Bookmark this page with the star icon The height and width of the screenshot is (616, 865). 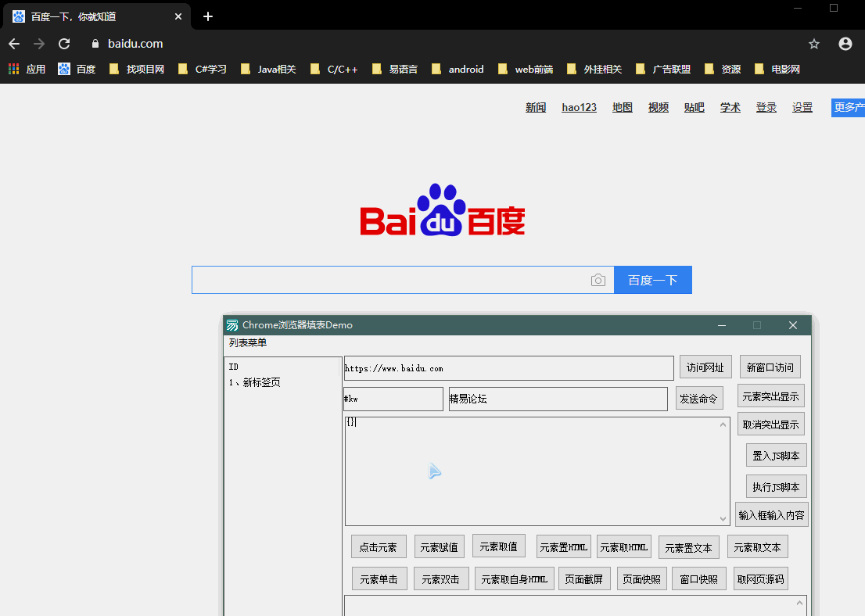click(814, 44)
